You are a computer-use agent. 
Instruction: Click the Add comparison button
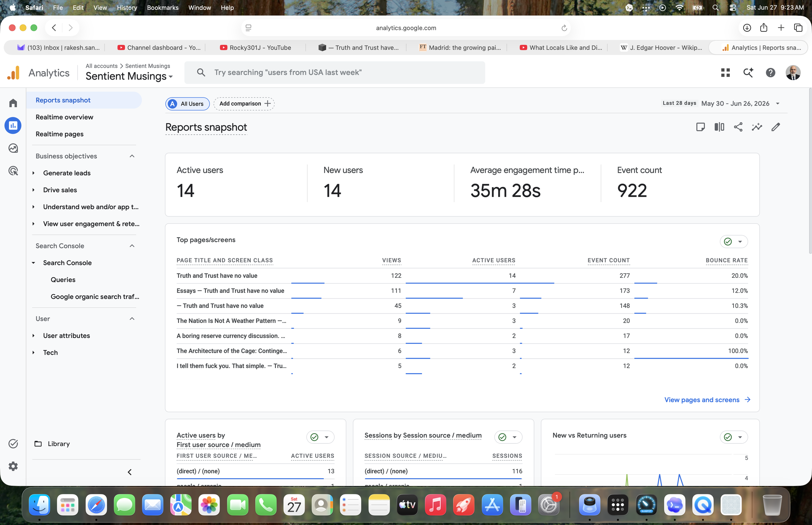click(x=244, y=104)
